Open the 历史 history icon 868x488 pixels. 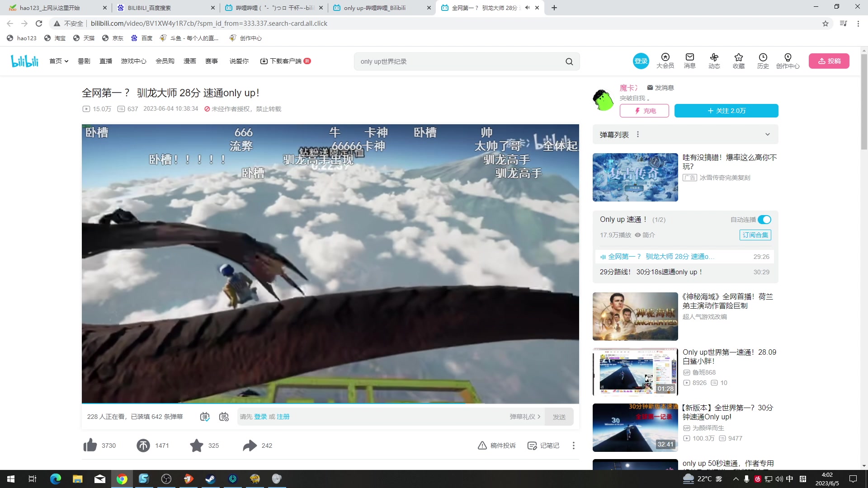click(x=763, y=61)
